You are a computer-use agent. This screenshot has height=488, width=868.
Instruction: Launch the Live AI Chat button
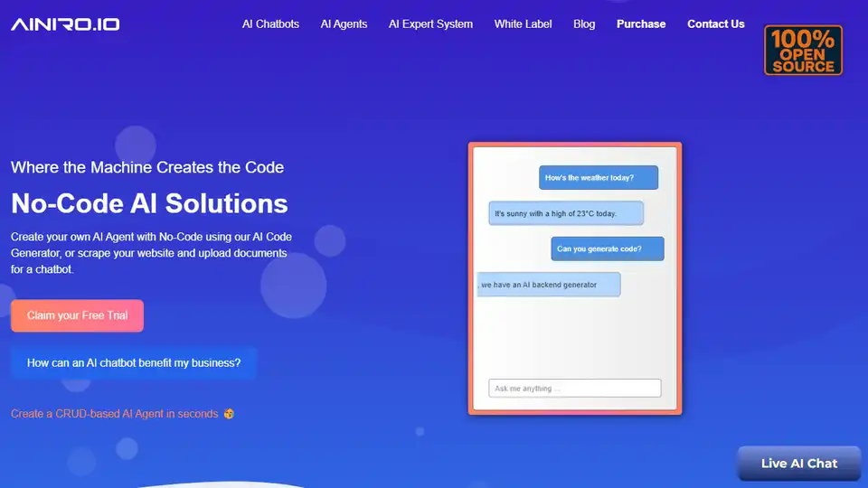point(798,464)
